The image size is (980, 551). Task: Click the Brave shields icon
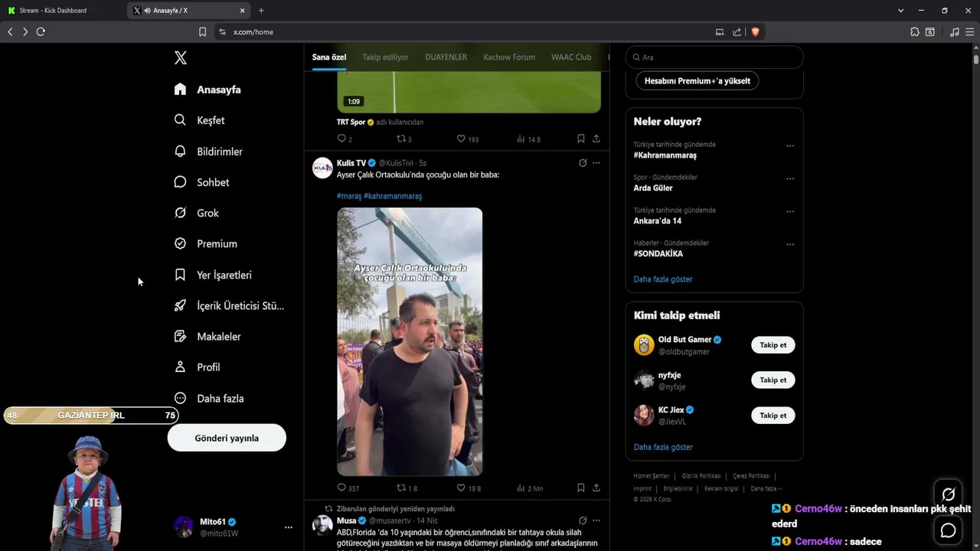click(755, 31)
